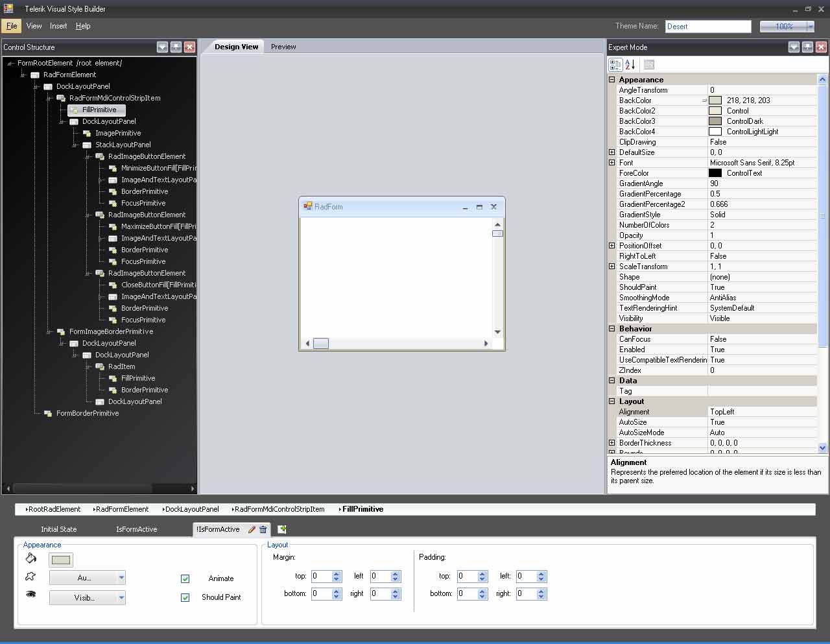Select CloseButtonFill node in the tree
The width and height of the screenshot is (830, 644).
coord(159,285)
